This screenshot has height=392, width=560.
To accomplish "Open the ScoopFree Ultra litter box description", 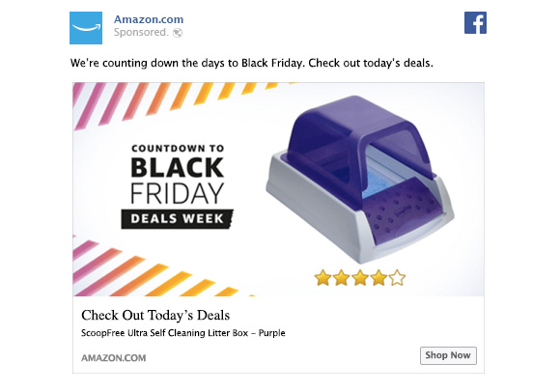I will click(x=182, y=333).
